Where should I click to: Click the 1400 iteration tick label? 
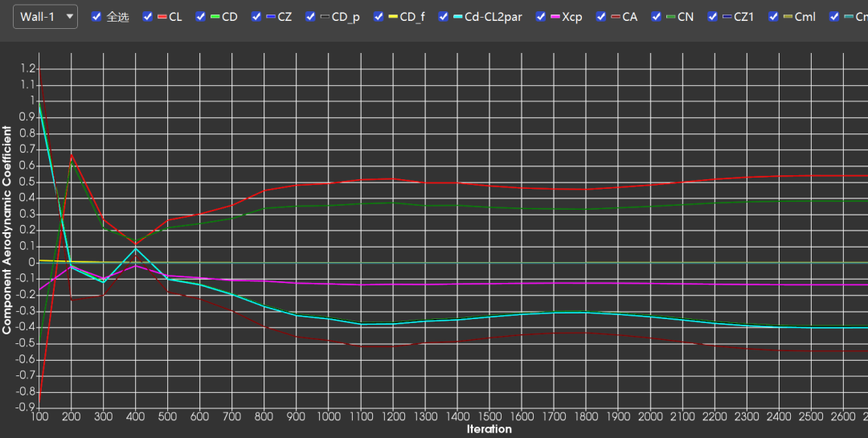(x=458, y=416)
